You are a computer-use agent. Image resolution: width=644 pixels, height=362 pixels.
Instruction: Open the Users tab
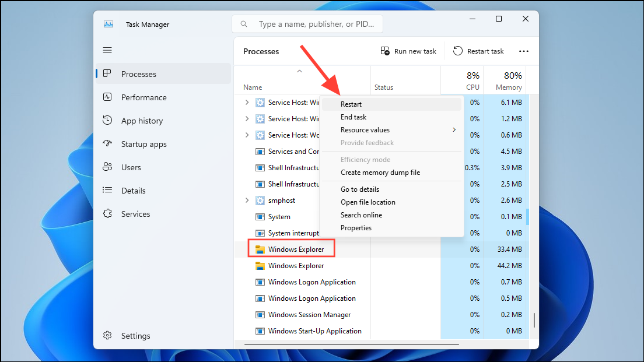click(x=163, y=167)
